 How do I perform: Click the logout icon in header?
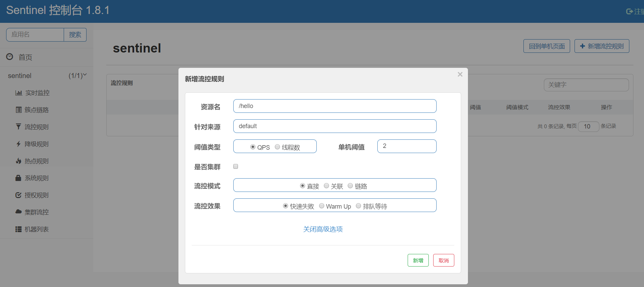629,12
